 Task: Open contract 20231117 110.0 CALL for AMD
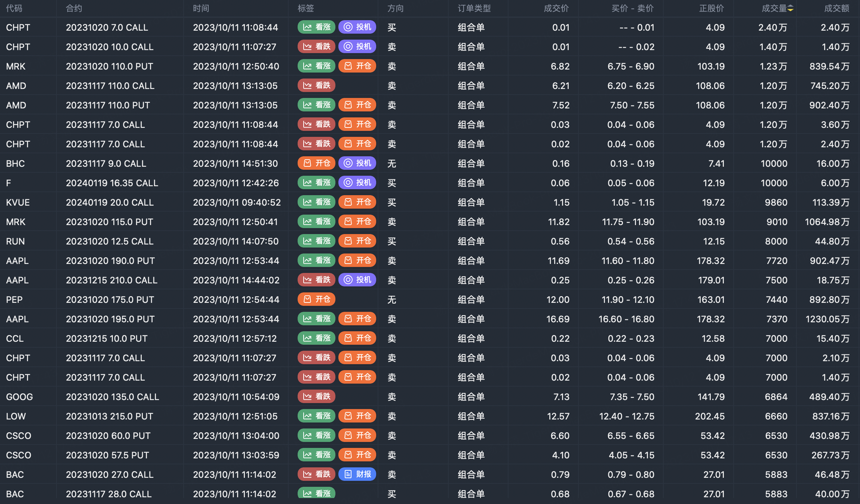pos(110,86)
